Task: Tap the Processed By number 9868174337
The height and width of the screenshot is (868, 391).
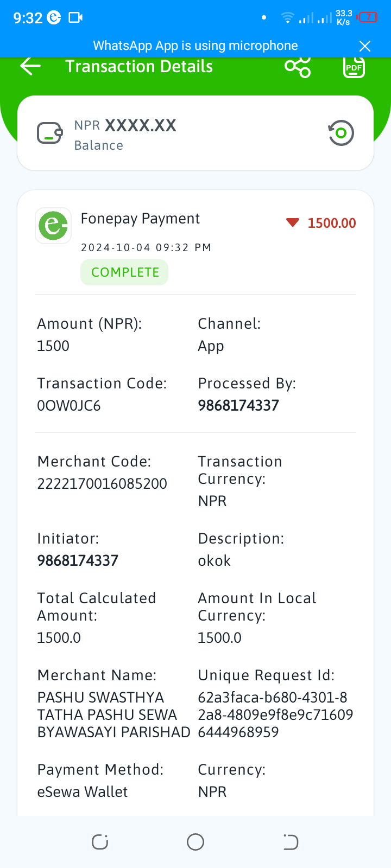Action: [x=238, y=406]
